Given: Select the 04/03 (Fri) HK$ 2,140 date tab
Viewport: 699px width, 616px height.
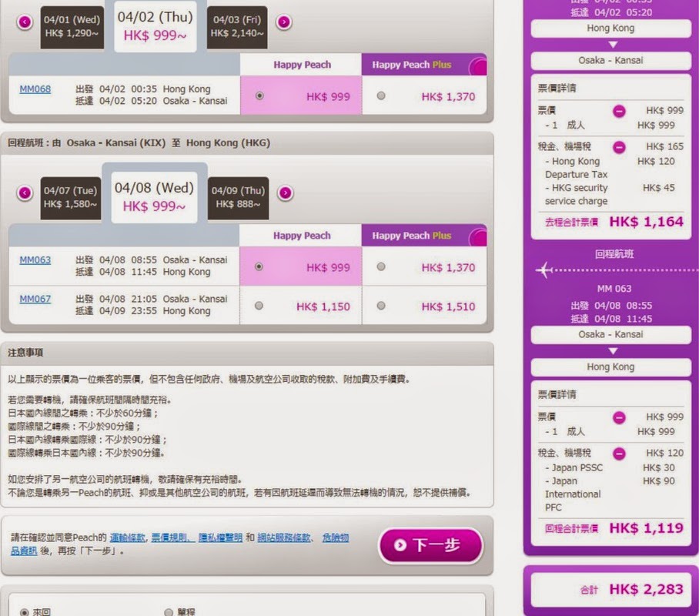Looking at the screenshot, I should click(237, 26).
